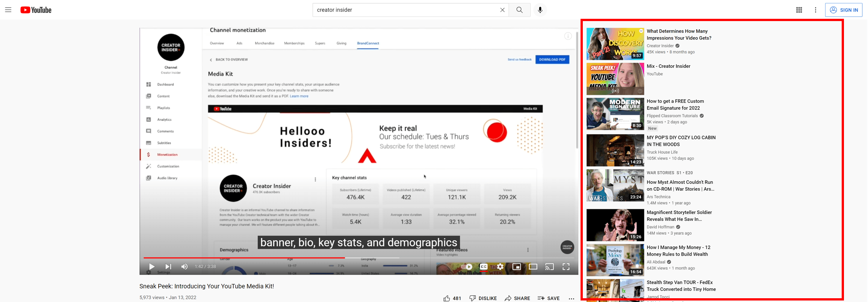This screenshot has width=868, height=302.
Task: Click the WAR STORIES S1 • E20 label
Action: click(670, 173)
